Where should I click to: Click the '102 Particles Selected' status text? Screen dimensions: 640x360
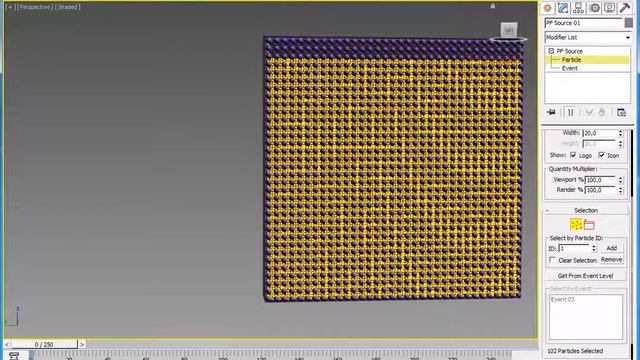coord(575,351)
